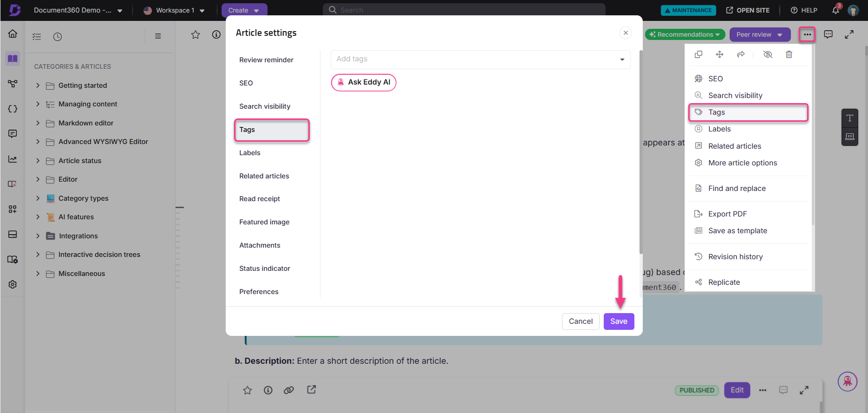Image resolution: width=868 pixels, height=413 pixels.
Task: Expand the Article status category
Action: point(38,161)
